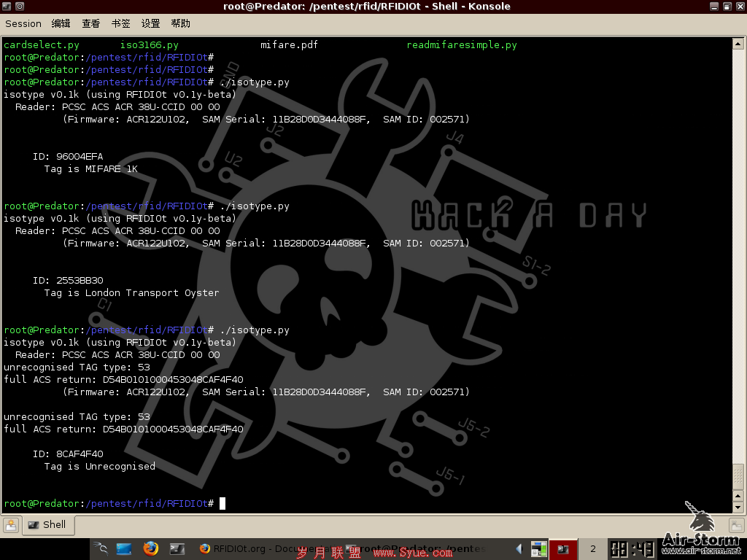
Task: Open the Konsole window menu icon in title bar
Action: coord(7,6)
